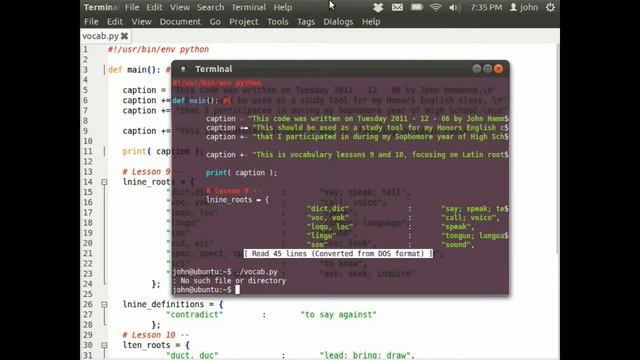This screenshot has height=360, width=640.
Task: Collapse the lnine_definitions fold at line 26
Action: pyautogui.click(x=104, y=304)
